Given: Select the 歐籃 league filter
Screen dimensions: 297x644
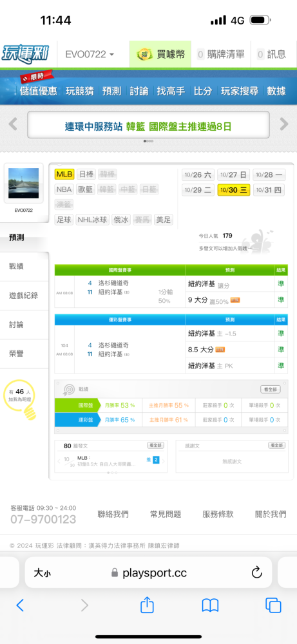Looking at the screenshot, I should [x=86, y=189].
